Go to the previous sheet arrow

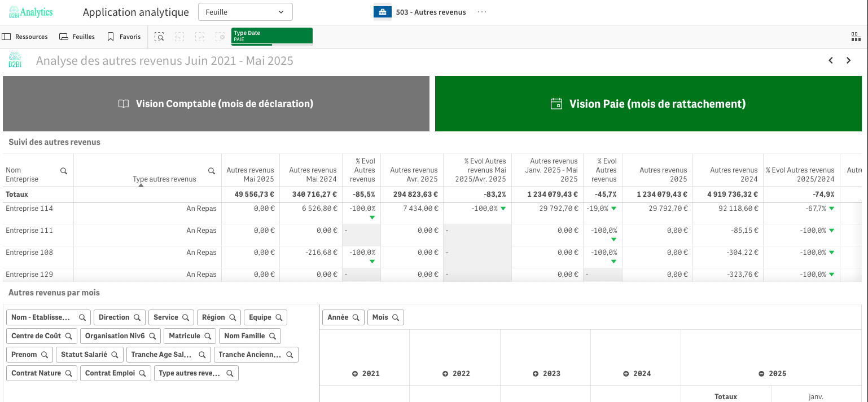click(831, 60)
